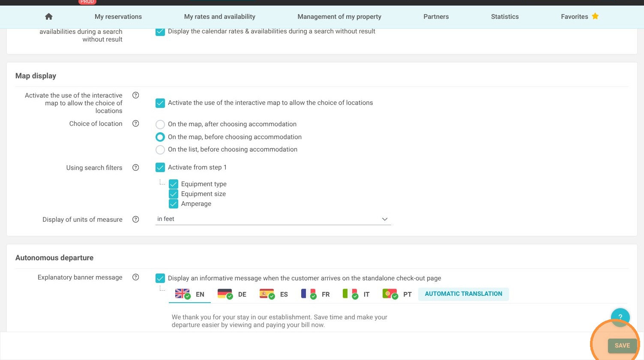Open Statistics menu
The width and height of the screenshot is (644, 360).
pyautogui.click(x=505, y=17)
